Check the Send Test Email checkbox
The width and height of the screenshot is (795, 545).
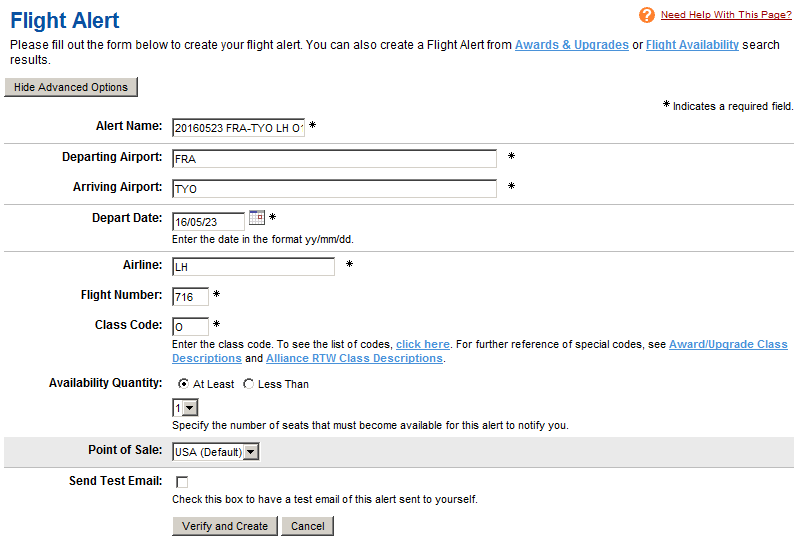click(x=182, y=483)
